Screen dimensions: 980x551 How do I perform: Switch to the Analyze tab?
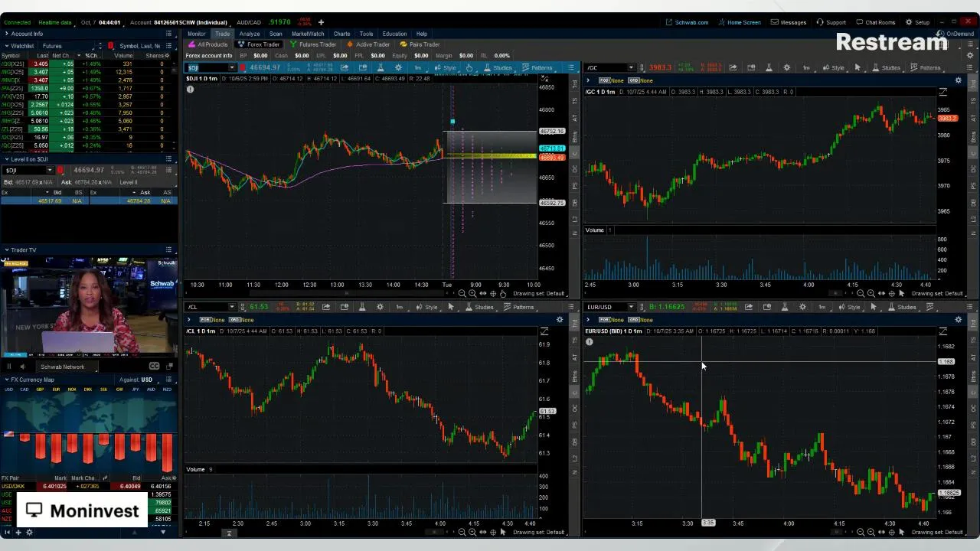pos(249,34)
